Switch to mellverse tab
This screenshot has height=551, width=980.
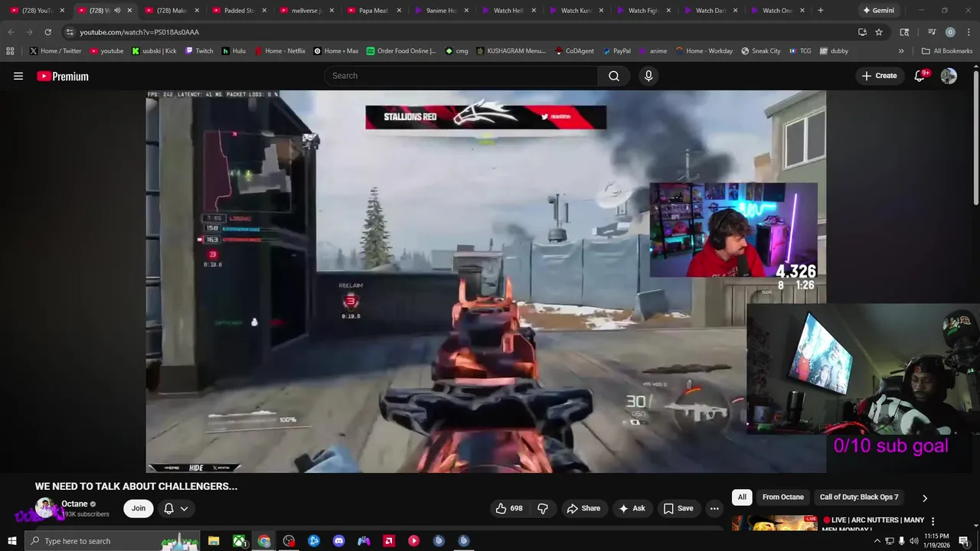305,11
